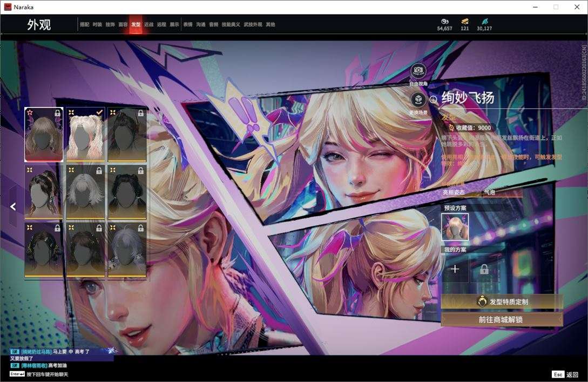Click the info icon beside 绚妙飞扬
Viewport: 588px width, 382px height.
(x=433, y=99)
